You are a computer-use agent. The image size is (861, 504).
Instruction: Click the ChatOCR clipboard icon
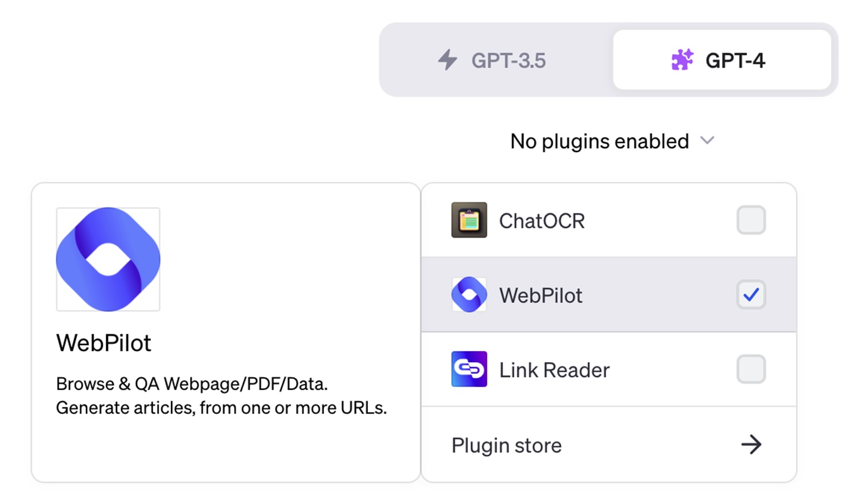click(469, 220)
